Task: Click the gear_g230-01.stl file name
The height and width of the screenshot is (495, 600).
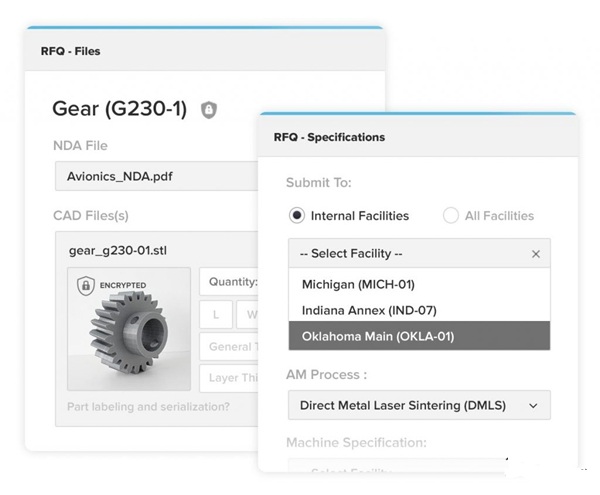Action: (118, 251)
